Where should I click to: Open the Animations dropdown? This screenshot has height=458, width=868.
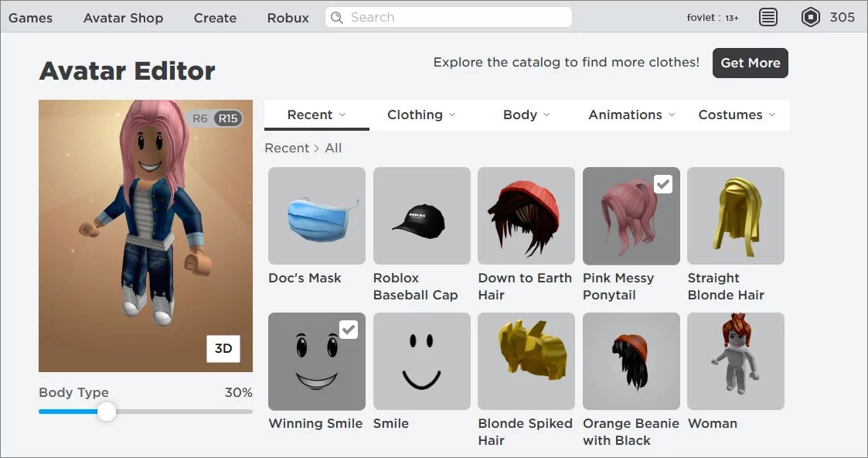point(631,114)
